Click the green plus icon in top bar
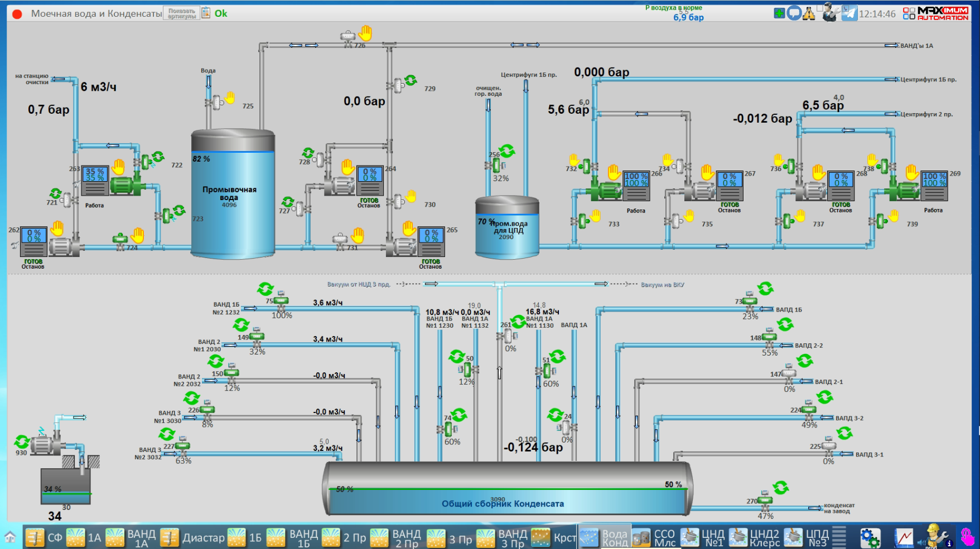 tap(779, 13)
